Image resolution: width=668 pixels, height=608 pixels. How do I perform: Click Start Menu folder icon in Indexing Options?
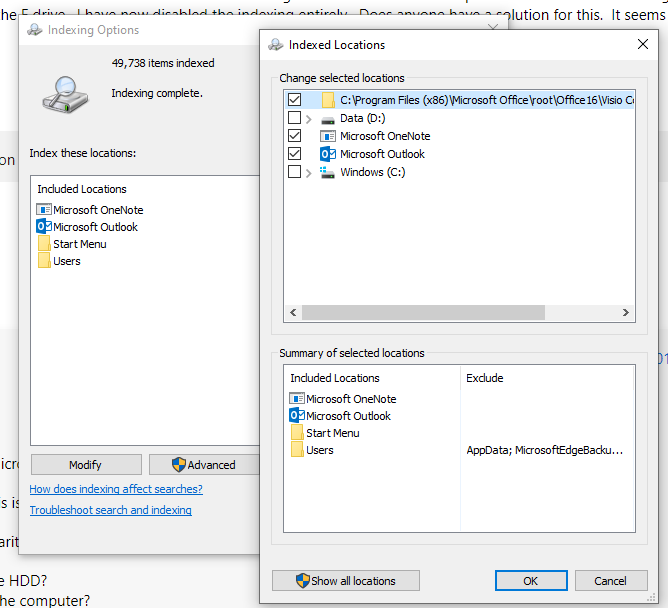pyautogui.click(x=44, y=243)
